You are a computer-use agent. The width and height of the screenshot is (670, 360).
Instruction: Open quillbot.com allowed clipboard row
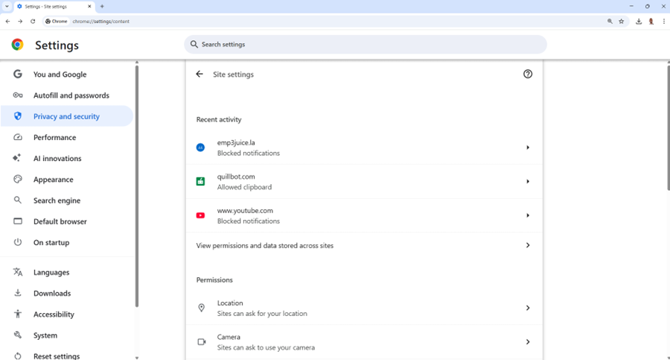(x=364, y=181)
